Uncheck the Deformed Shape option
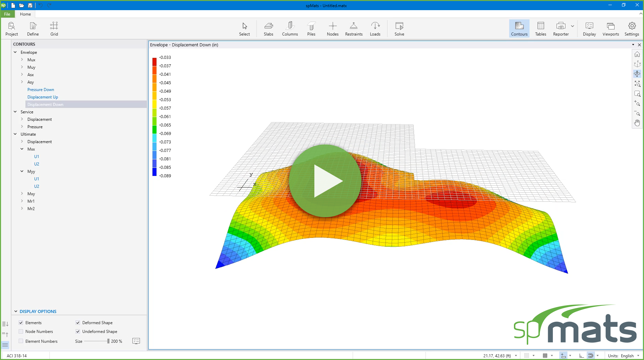This screenshot has width=644, height=360. 78,322
